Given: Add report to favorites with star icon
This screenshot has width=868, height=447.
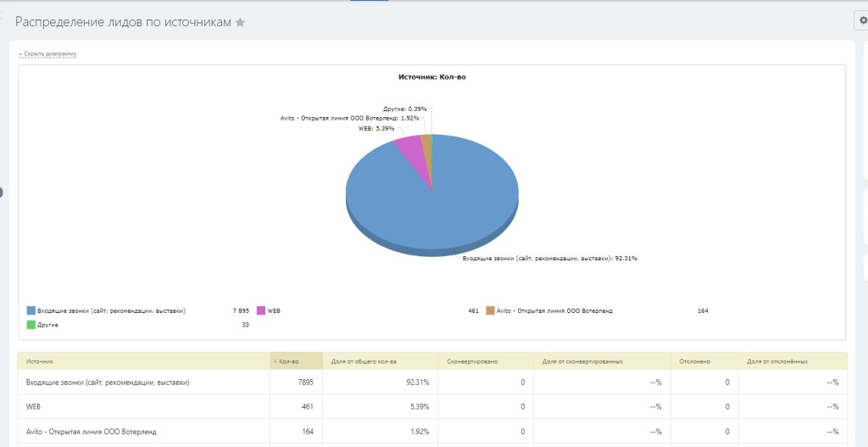Looking at the screenshot, I should click(x=240, y=23).
